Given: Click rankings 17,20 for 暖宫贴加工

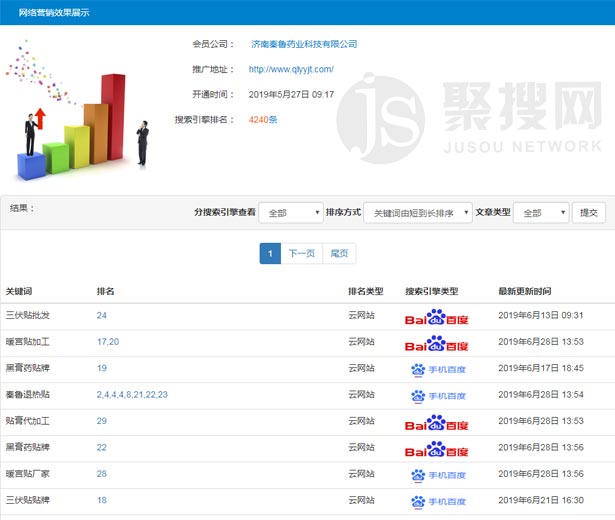Looking at the screenshot, I should (x=108, y=342).
